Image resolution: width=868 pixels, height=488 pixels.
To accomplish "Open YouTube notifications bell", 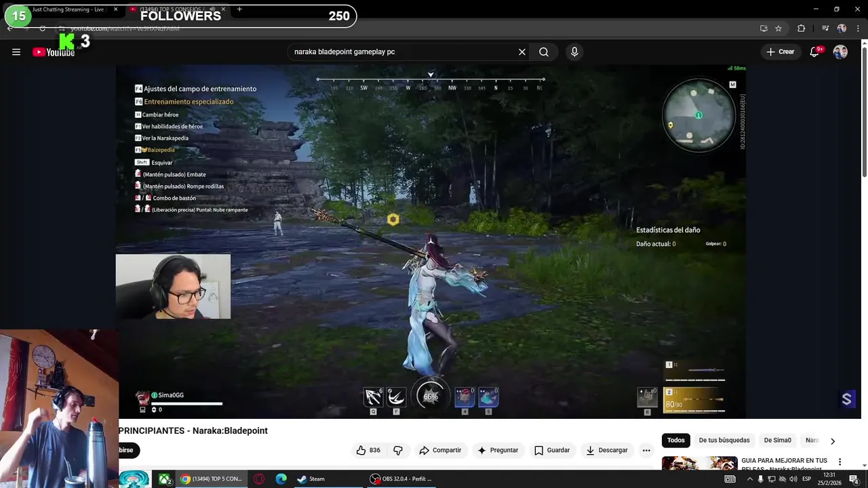I will click(x=815, y=52).
